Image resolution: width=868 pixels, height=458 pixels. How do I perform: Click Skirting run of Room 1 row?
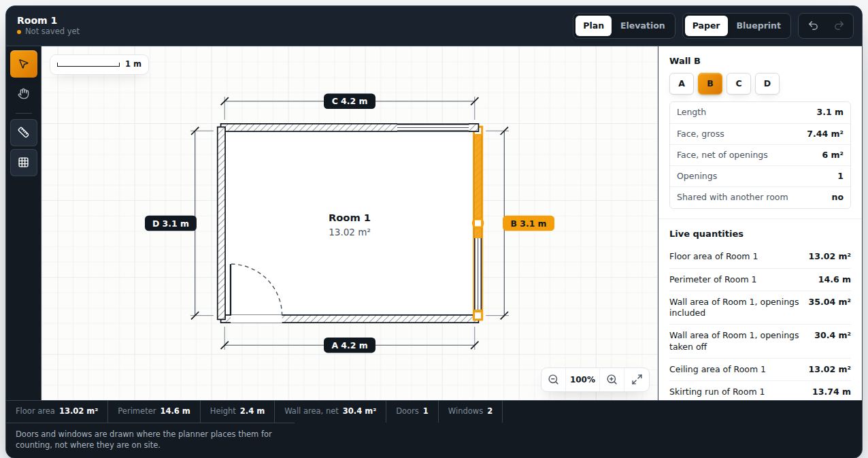click(760, 392)
